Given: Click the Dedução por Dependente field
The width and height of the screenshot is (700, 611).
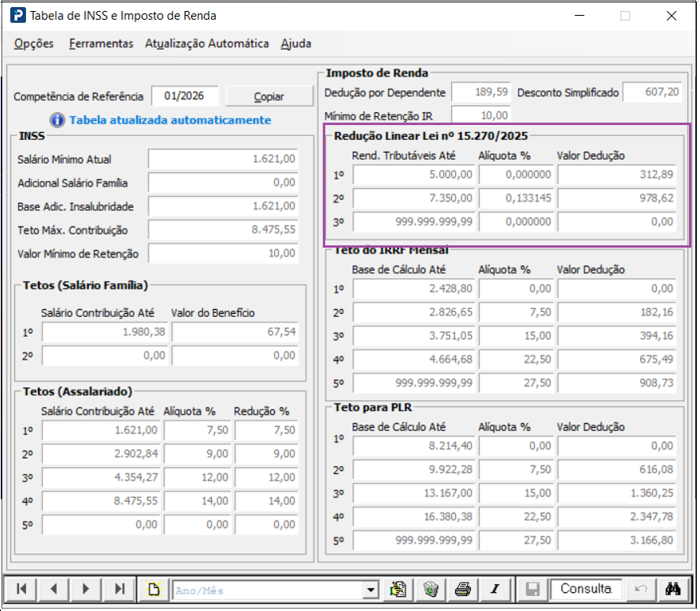Looking at the screenshot, I should [x=481, y=92].
